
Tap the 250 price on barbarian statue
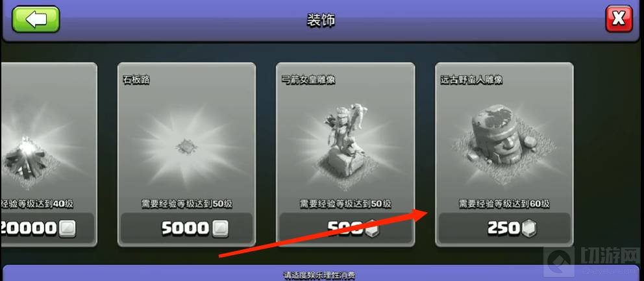504,228
